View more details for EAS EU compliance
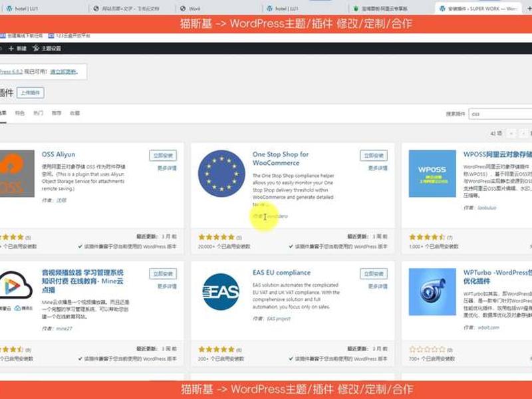Screen dimensions: 532x399 pyautogui.click(x=378, y=286)
